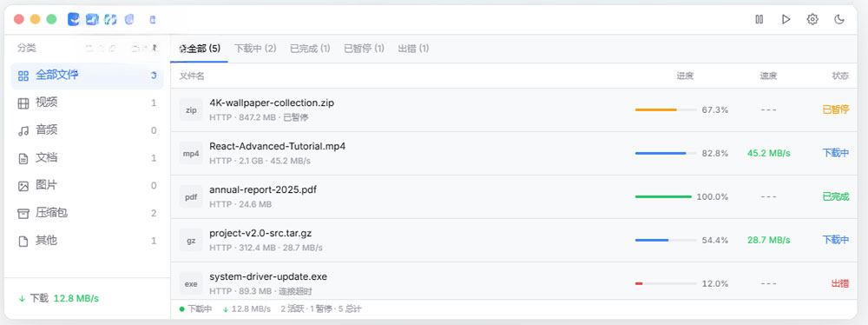The height and width of the screenshot is (325, 868).
Task: Click 下载中 status of React-Advanced-Tutorial.mp4
Action: (x=835, y=153)
